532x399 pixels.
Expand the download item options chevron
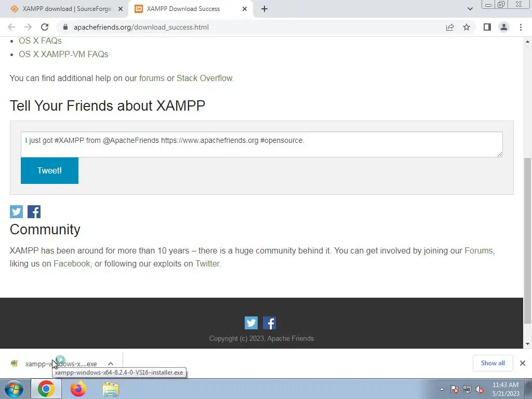pyautogui.click(x=111, y=364)
